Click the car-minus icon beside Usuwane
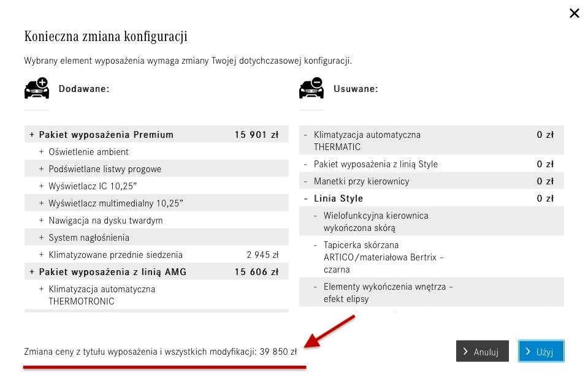This screenshot has height=389, width=588. 311,88
